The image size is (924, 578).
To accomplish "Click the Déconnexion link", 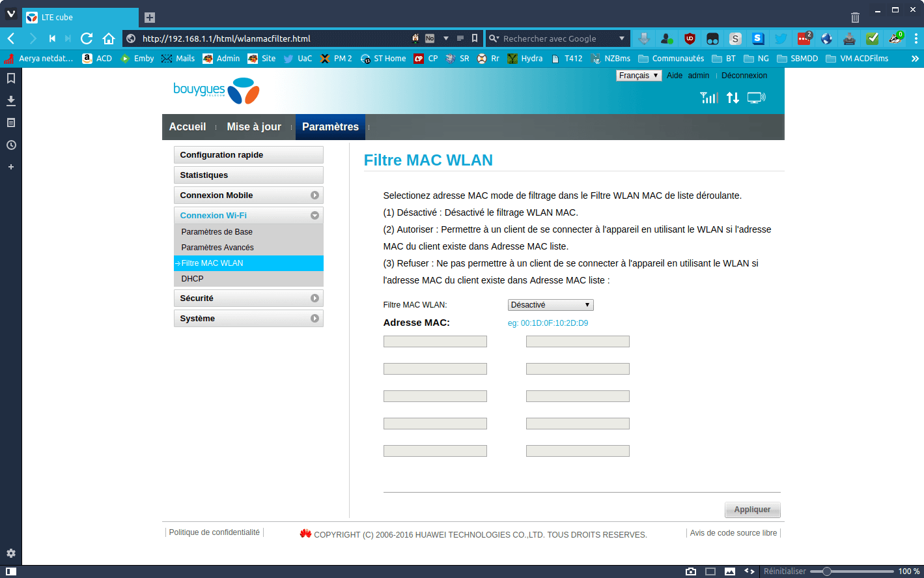I will click(744, 76).
